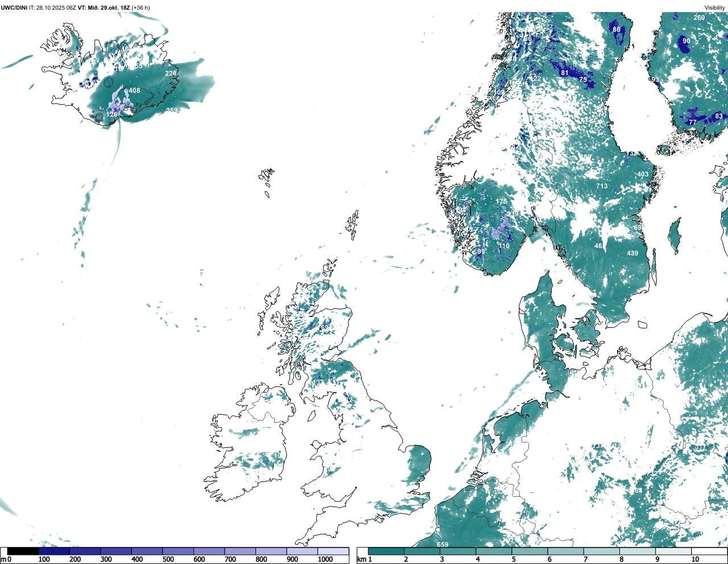Click the '(+36 h)' forecast offset
Screen dimensions: 728x564
click(141, 7)
